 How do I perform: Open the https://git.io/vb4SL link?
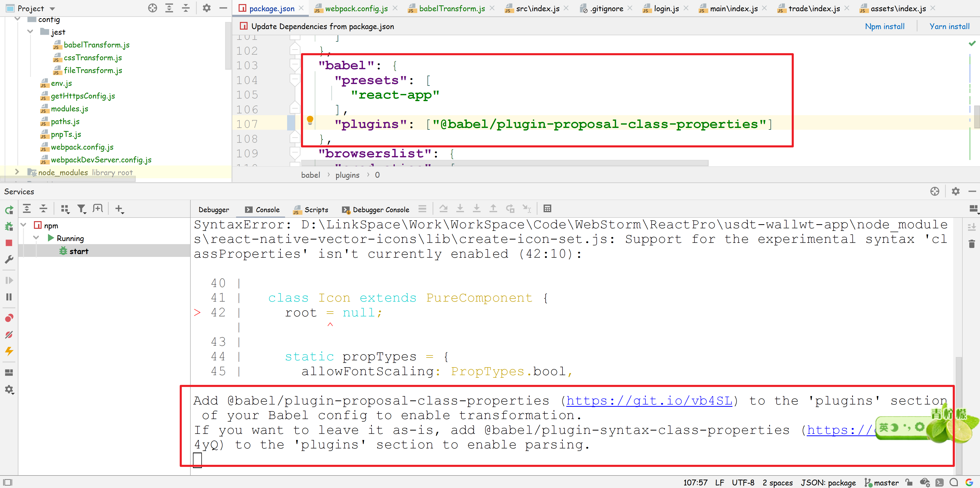point(648,400)
